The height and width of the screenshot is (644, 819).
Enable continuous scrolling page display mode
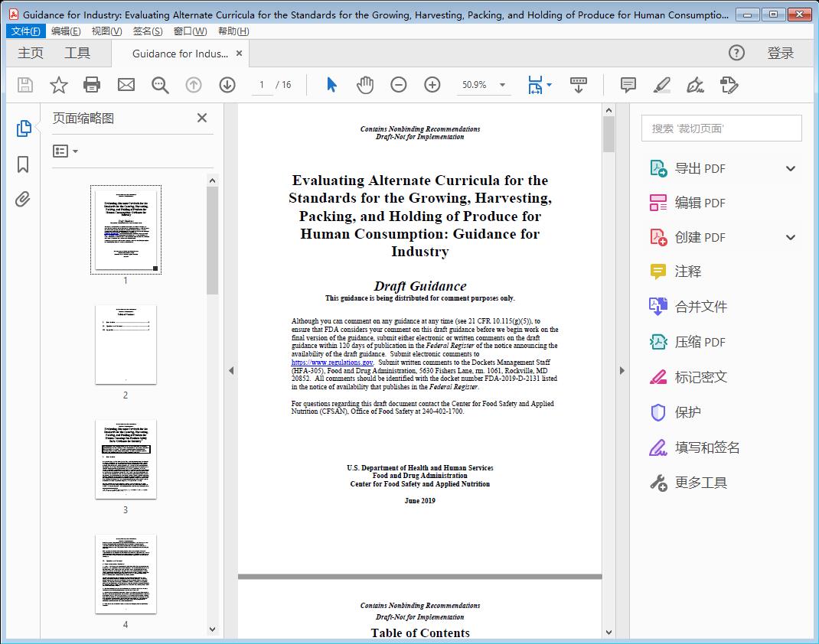(578, 85)
